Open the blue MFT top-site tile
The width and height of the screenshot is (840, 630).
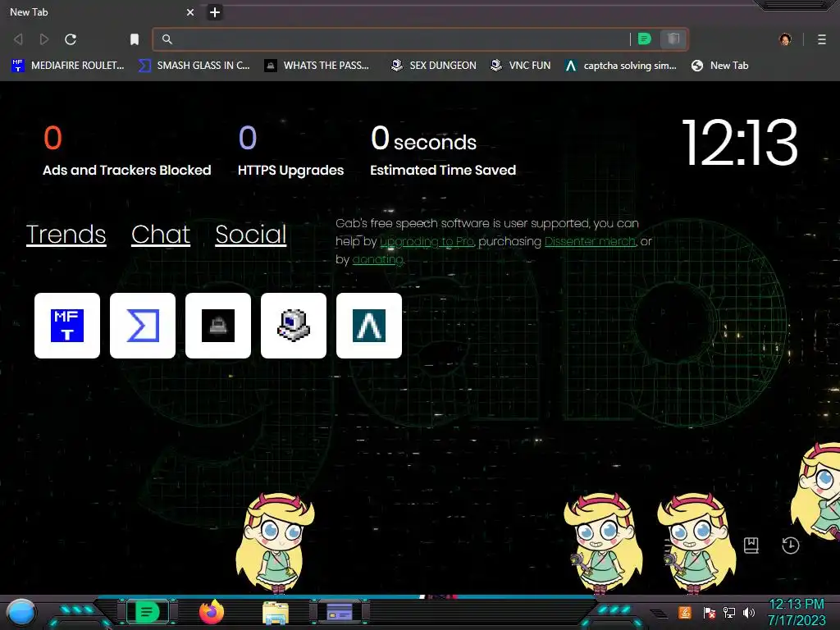67,325
